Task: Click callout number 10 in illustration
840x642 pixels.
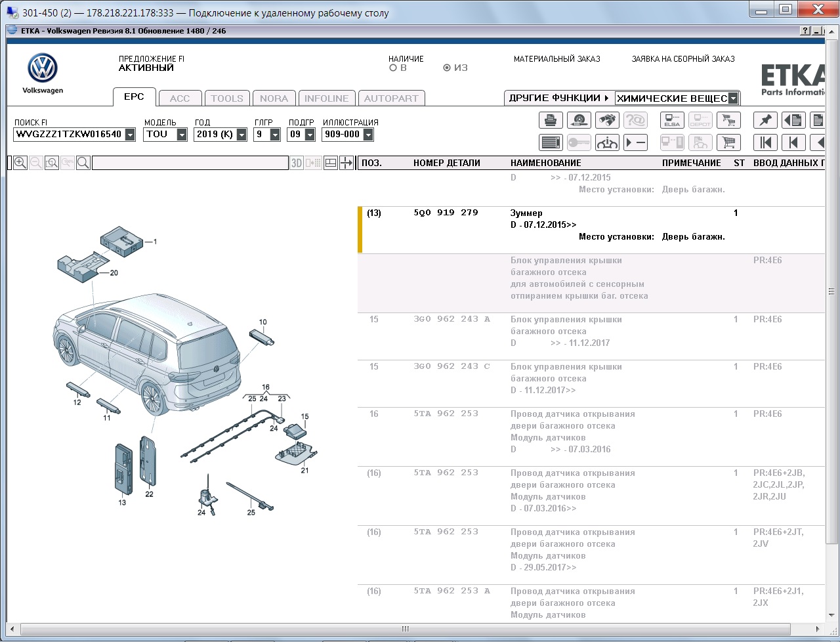Action: (262, 322)
